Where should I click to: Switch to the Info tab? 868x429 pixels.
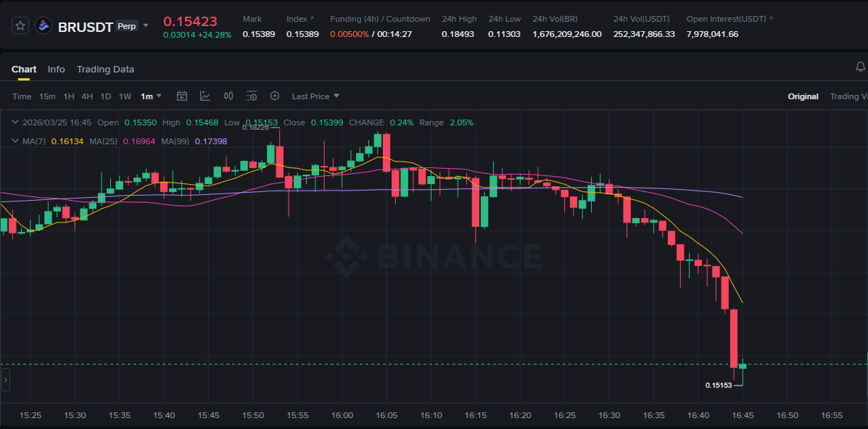pos(56,69)
